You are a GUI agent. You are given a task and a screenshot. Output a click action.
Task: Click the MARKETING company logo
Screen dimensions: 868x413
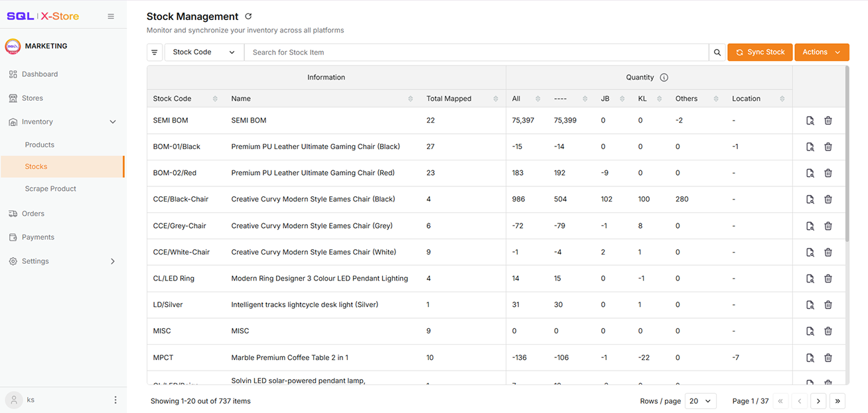pyautogui.click(x=13, y=46)
